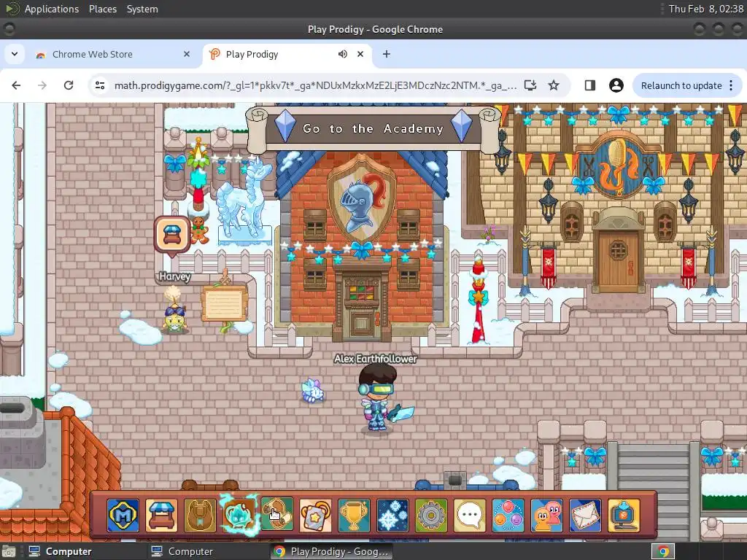Click the Alex Earthfollower player character
The height and width of the screenshot is (560, 747).
coord(378,397)
